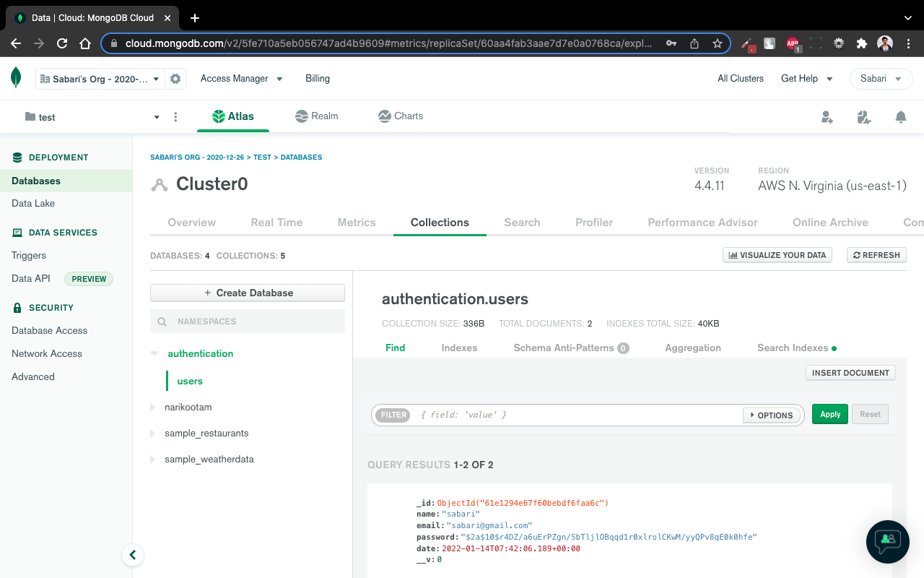Image resolution: width=924 pixels, height=578 pixels.
Task: Expand the filter OPTIONS panel
Action: 772,415
